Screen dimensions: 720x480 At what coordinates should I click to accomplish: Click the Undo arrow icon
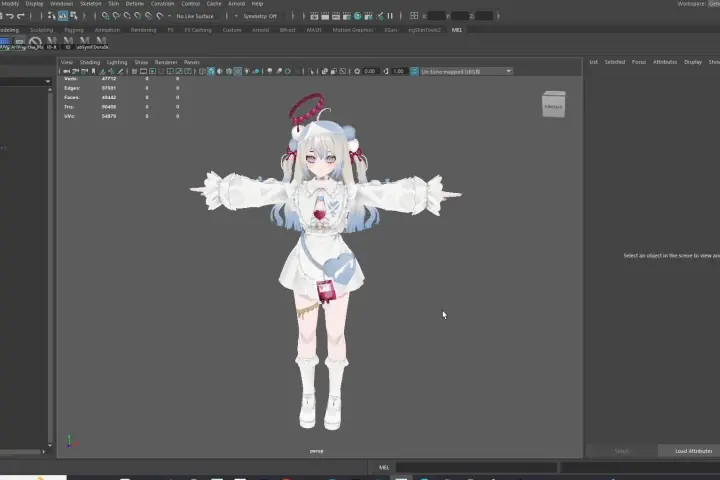(10, 16)
